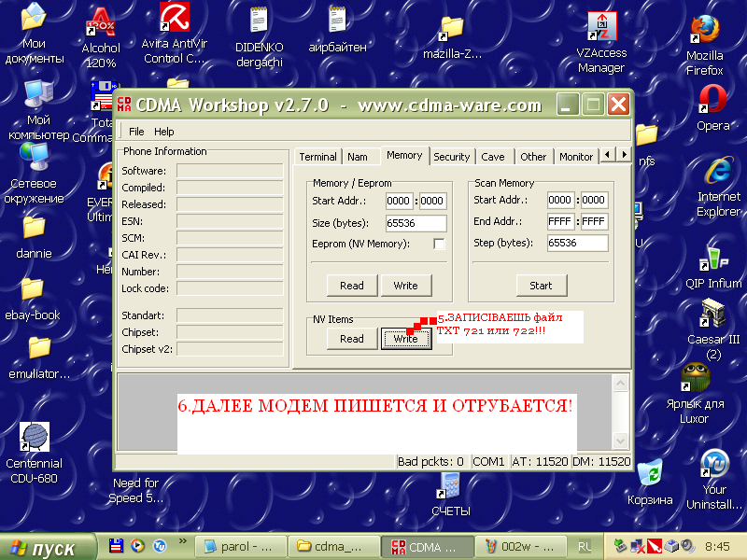Open the Мои документы desktop folder
747x560 pixels.
click(34, 34)
